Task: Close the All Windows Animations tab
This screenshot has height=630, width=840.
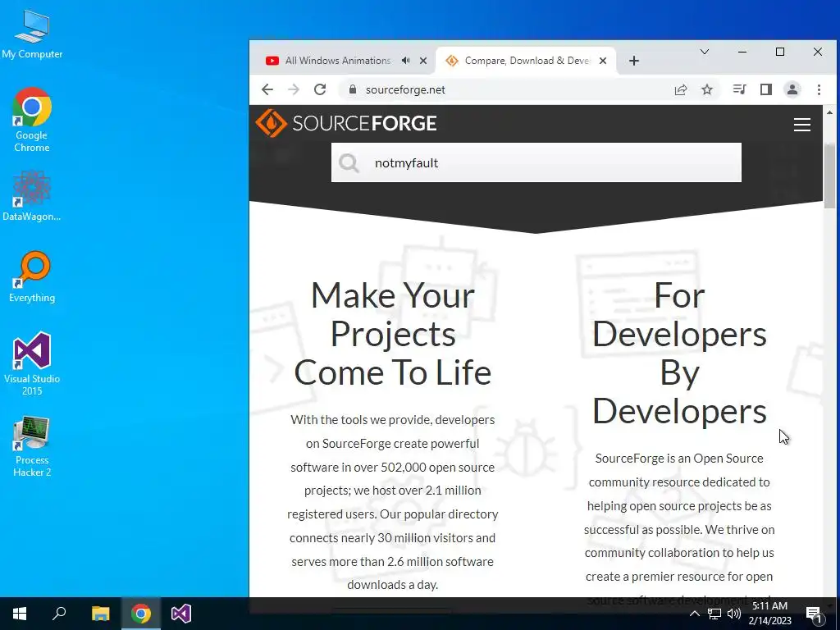Action: [423, 61]
